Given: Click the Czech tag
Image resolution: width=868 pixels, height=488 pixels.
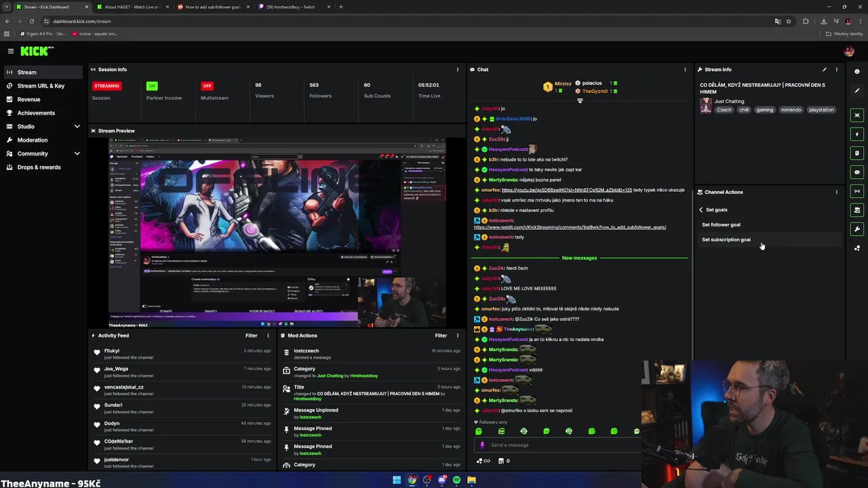Looking at the screenshot, I should 725,110.
